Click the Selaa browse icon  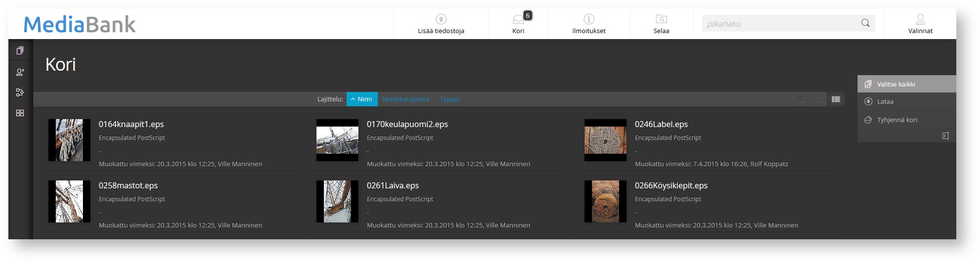coord(661,19)
